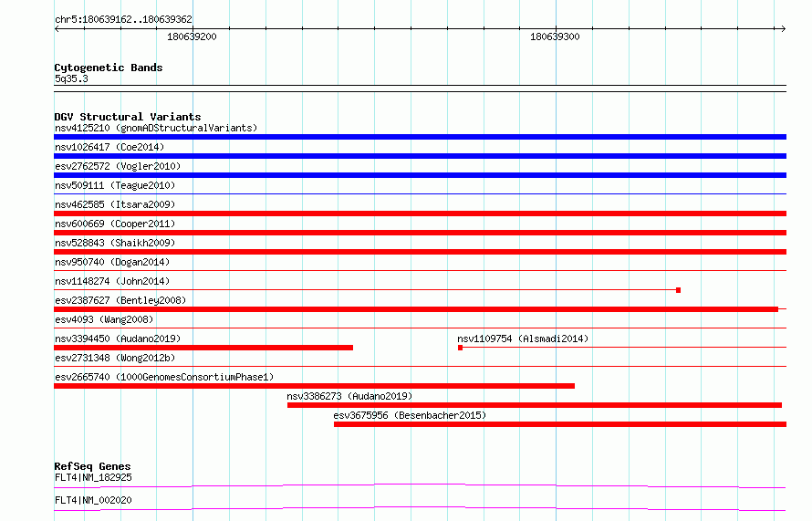Open the esv2387627 (Bentley2008) label
The width and height of the screenshot is (812, 521).
[120, 300]
